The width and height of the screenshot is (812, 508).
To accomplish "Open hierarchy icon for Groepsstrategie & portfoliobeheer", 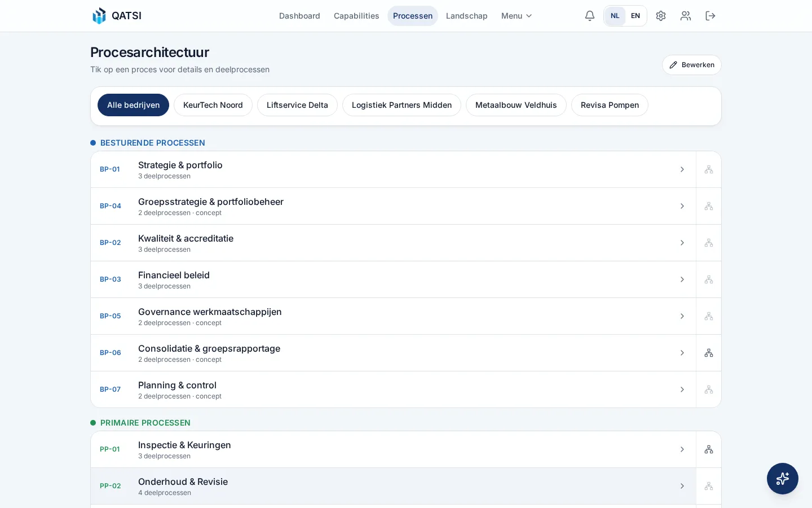I will pos(709,206).
